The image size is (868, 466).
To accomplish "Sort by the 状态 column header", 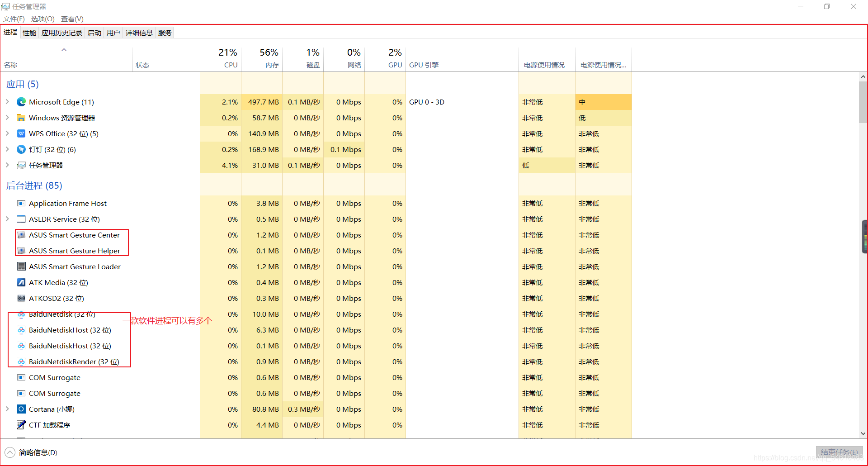I will point(166,59).
